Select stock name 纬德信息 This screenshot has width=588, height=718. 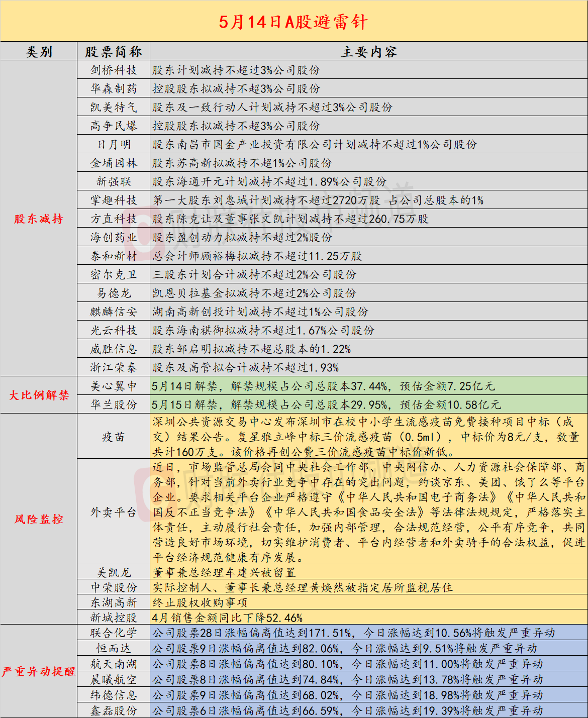point(114,695)
